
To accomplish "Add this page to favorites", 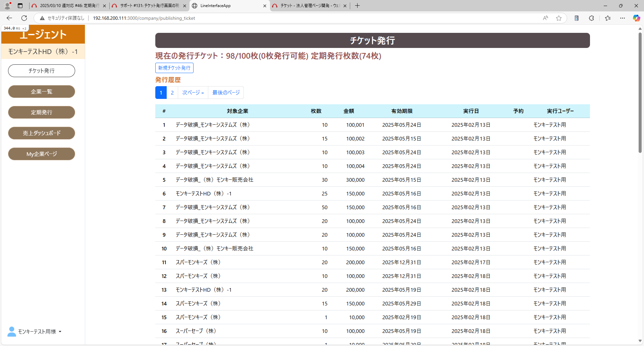I will point(559,18).
